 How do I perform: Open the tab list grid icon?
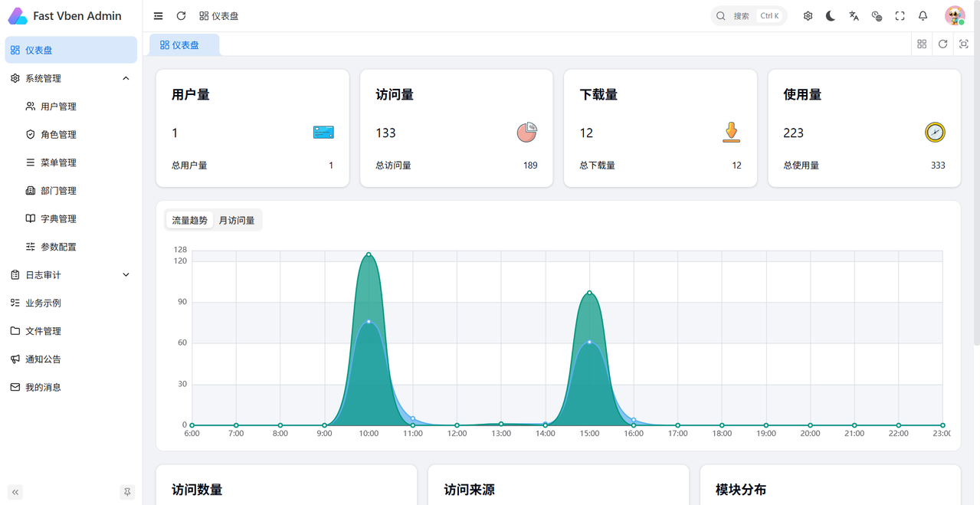(x=922, y=44)
